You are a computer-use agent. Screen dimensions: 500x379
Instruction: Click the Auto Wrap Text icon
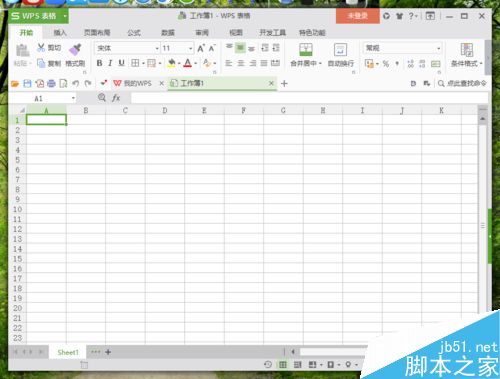pyautogui.click(x=340, y=49)
